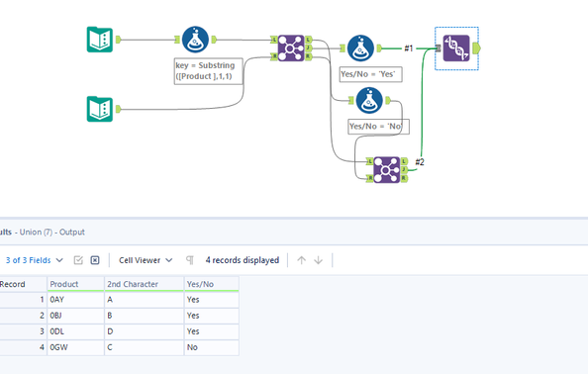Select the Formula tool labeled Yes/No = 'Yes'
Viewport: 588px width, 374px height.
tap(360, 47)
